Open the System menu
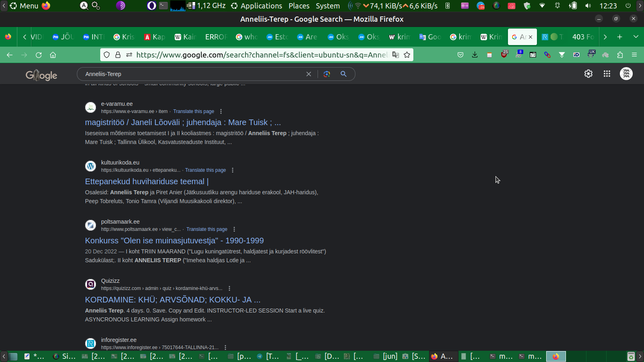 click(328, 6)
